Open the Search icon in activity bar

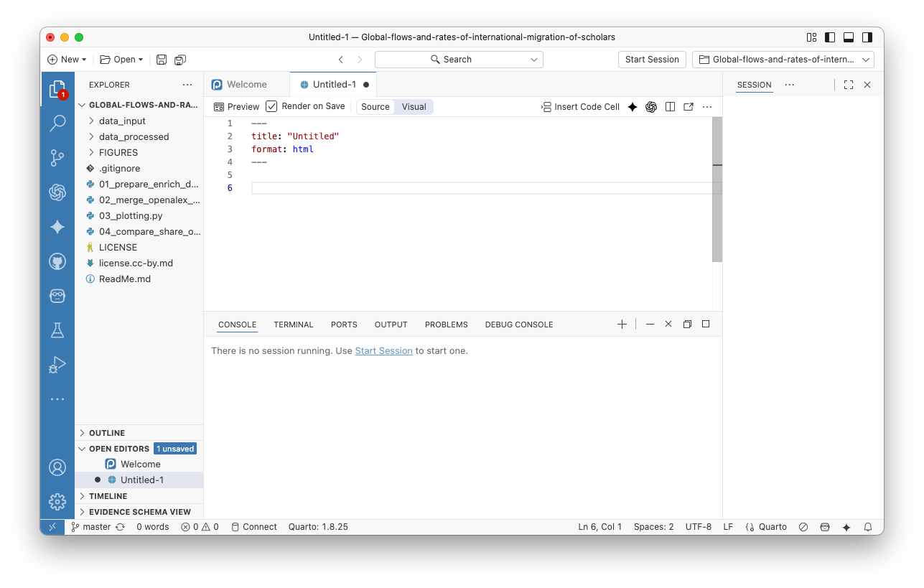57,123
